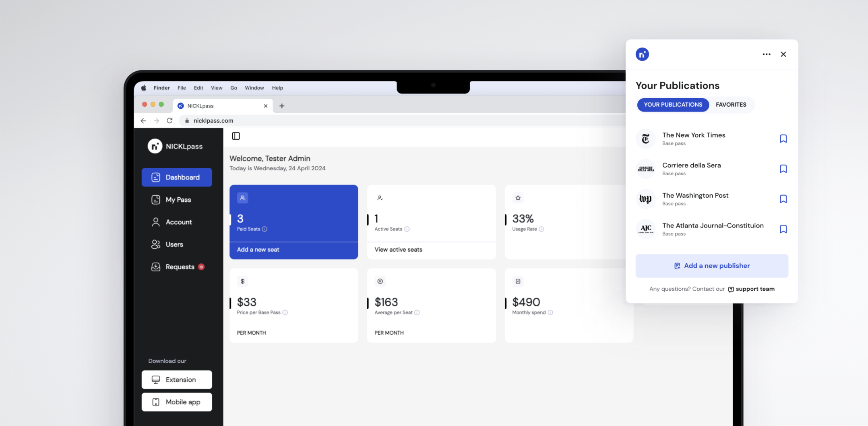Click The Washington Post logo
The width and height of the screenshot is (868, 426).
646,199
